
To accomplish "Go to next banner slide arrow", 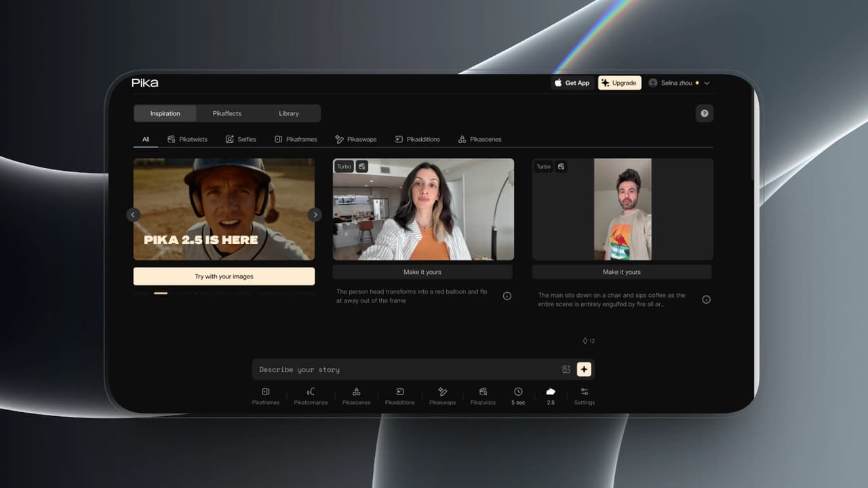I will point(315,214).
